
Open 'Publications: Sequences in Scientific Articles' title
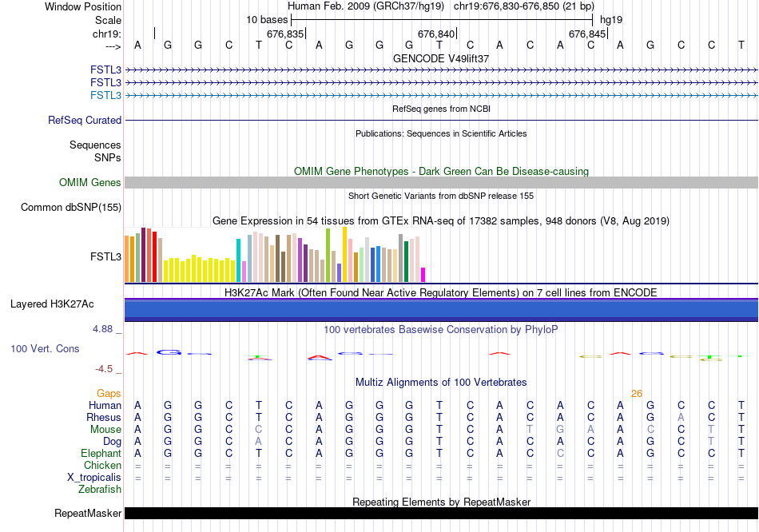tap(441, 133)
